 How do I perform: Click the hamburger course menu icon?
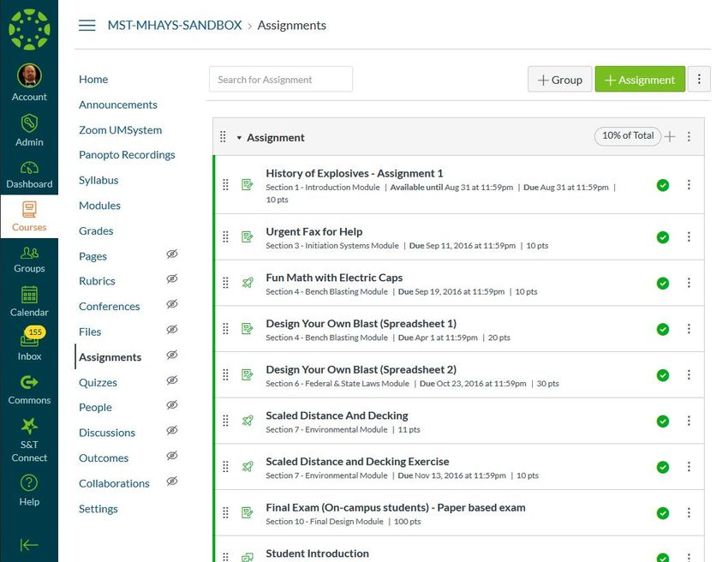pos(87,25)
